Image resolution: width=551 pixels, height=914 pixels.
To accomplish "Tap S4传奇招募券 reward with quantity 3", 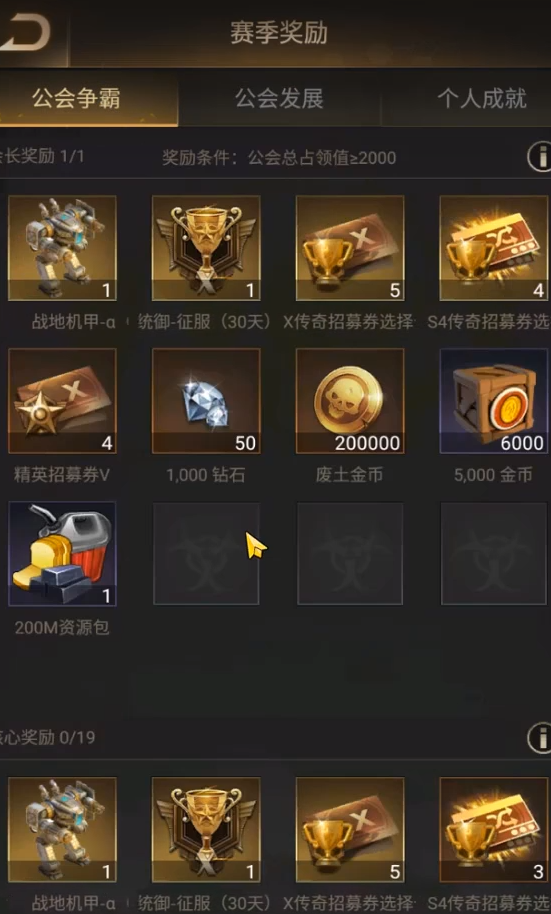I will coord(494,829).
